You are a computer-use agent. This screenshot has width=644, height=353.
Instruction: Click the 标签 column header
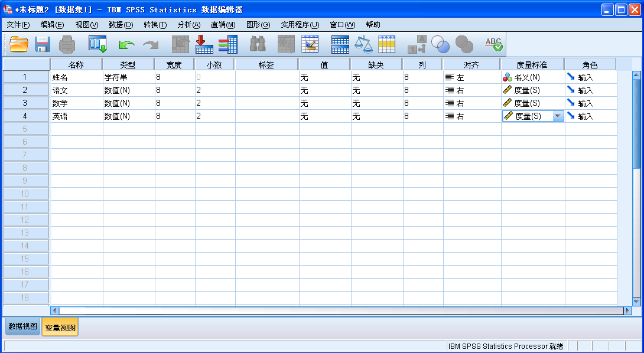pos(266,64)
